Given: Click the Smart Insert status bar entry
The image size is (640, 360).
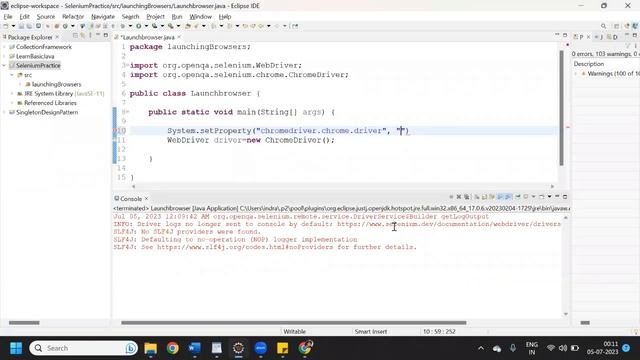Looking at the screenshot, I should (371, 332).
